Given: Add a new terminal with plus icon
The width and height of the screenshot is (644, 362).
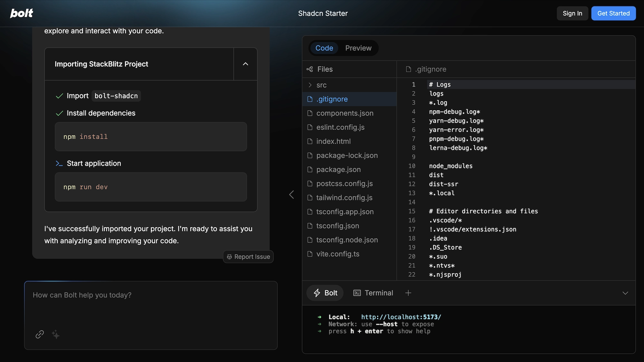Looking at the screenshot, I should 408,293.
